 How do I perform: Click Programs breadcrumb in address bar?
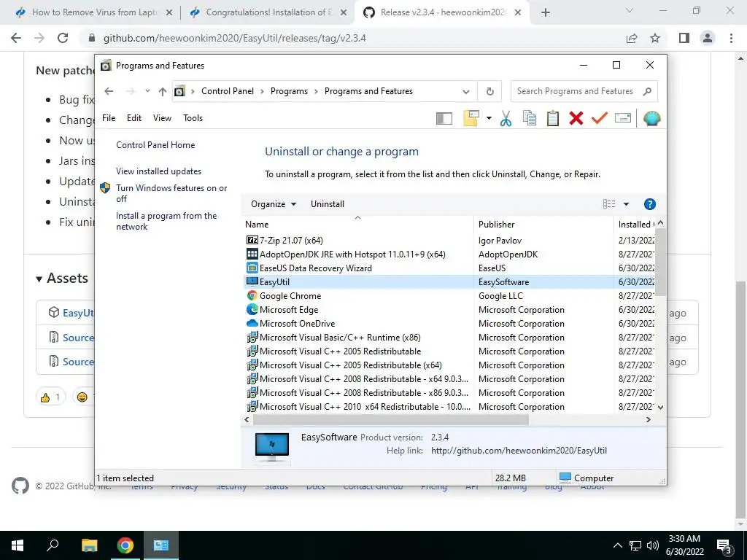pos(289,91)
